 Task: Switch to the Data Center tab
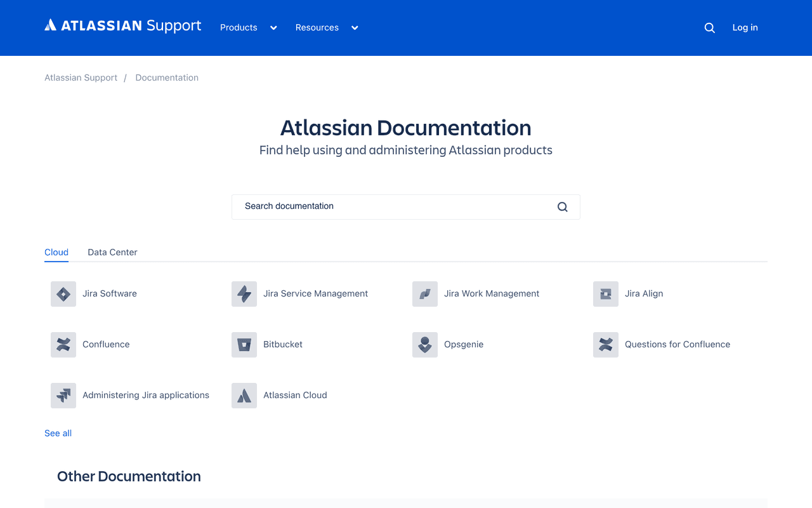(112, 252)
